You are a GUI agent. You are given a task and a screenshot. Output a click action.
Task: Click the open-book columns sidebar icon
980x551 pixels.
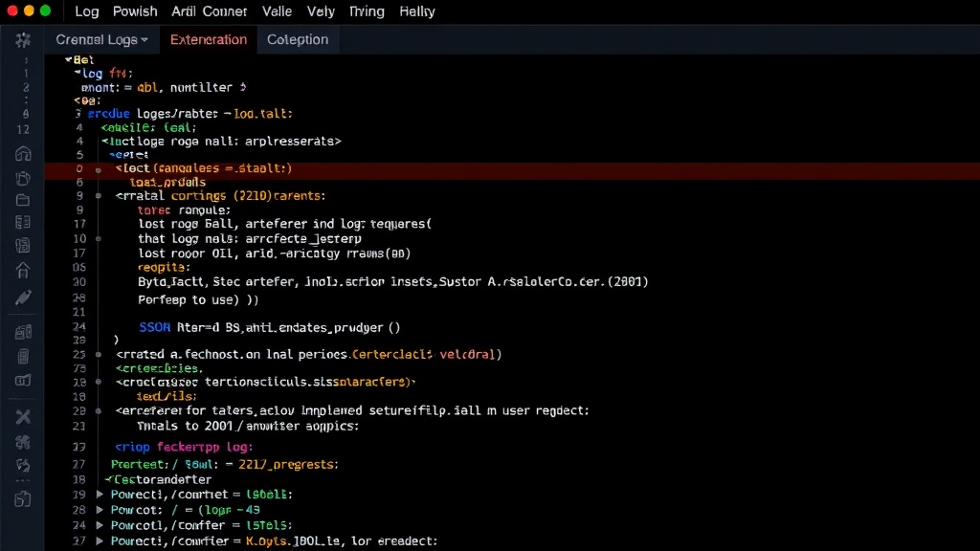[23, 222]
